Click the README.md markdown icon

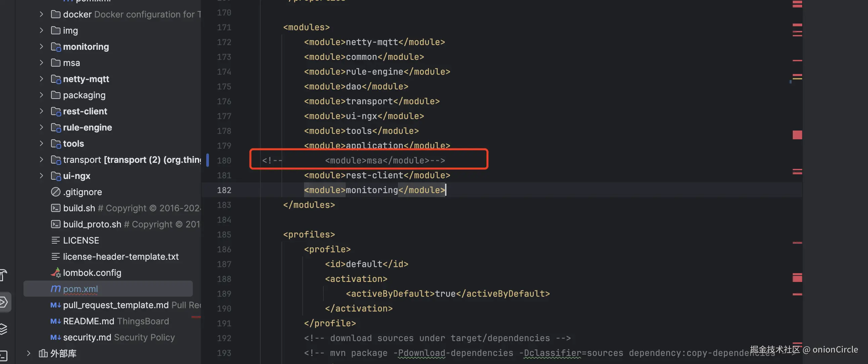click(55, 321)
